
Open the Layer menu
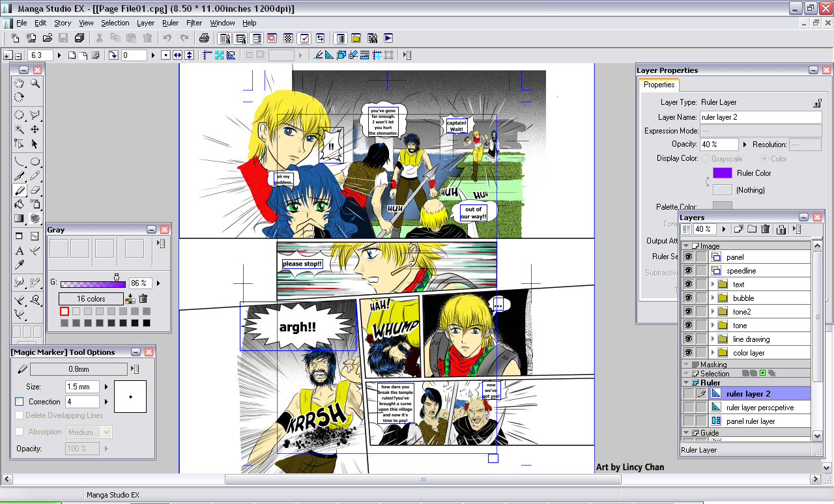(x=145, y=23)
